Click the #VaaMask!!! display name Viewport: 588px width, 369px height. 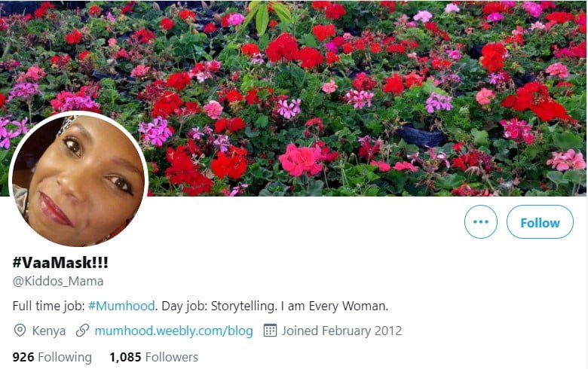click(x=60, y=262)
